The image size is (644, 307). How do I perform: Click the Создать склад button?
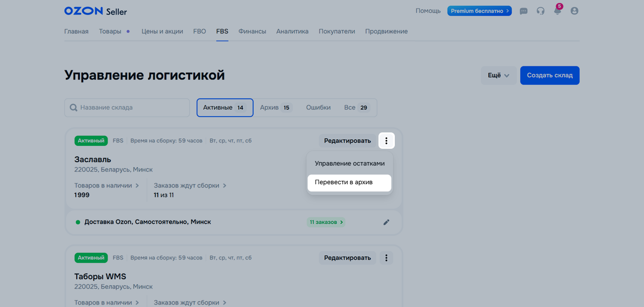tap(549, 75)
